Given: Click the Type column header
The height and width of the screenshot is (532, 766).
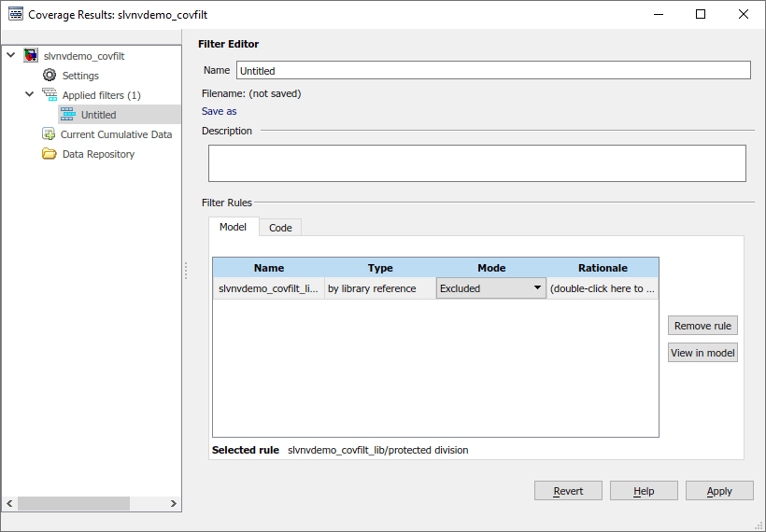Looking at the screenshot, I should tap(380, 268).
